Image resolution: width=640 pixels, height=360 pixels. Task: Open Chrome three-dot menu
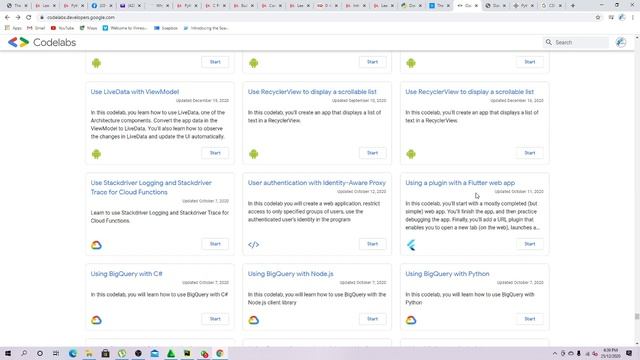[x=633, y=18]
